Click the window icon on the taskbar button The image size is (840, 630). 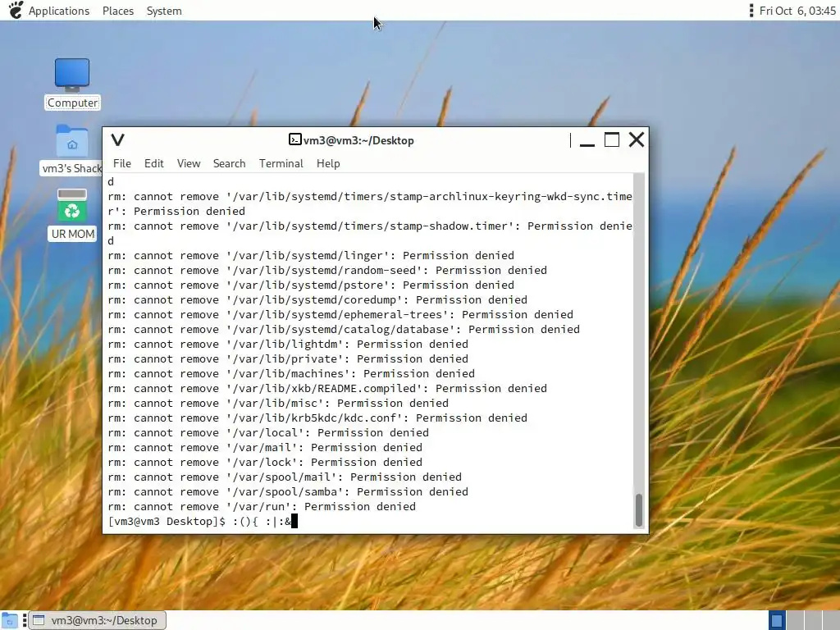tap(39, 620)
